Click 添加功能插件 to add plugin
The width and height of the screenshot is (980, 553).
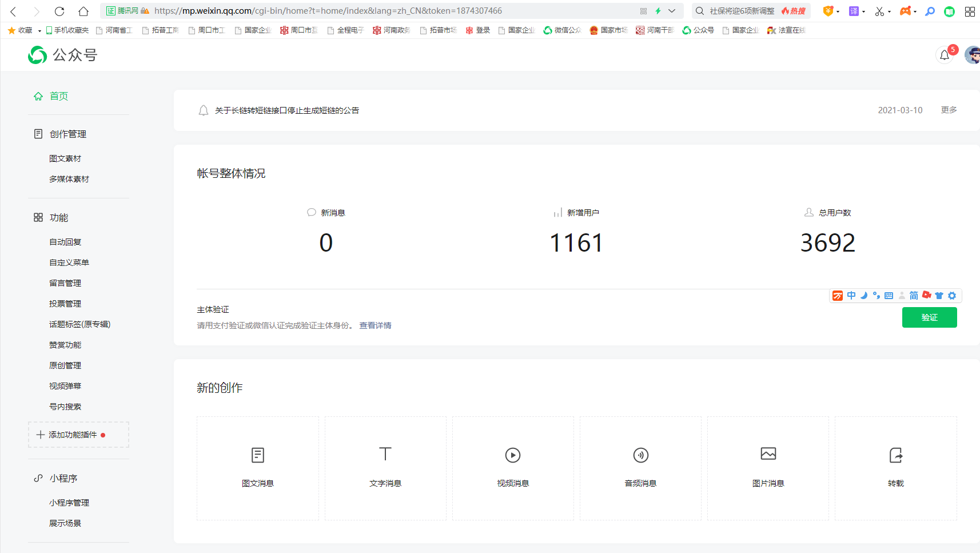pos(73,435)
